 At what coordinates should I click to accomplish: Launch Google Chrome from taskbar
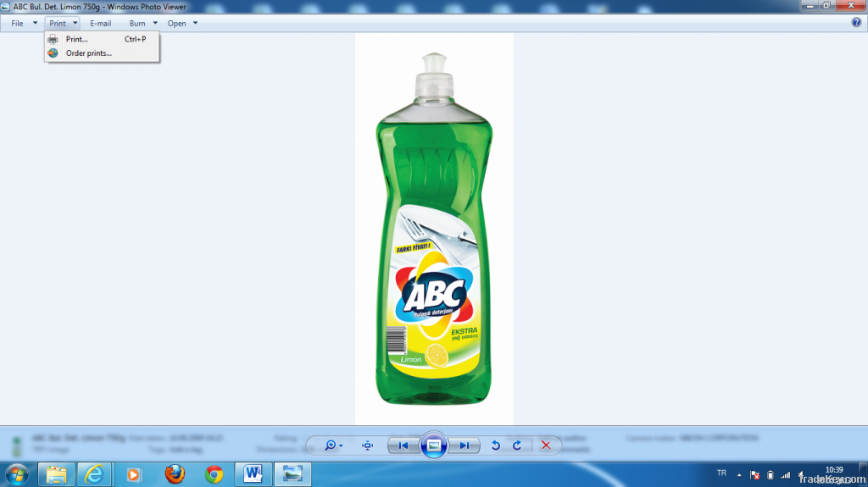(214, 474)
